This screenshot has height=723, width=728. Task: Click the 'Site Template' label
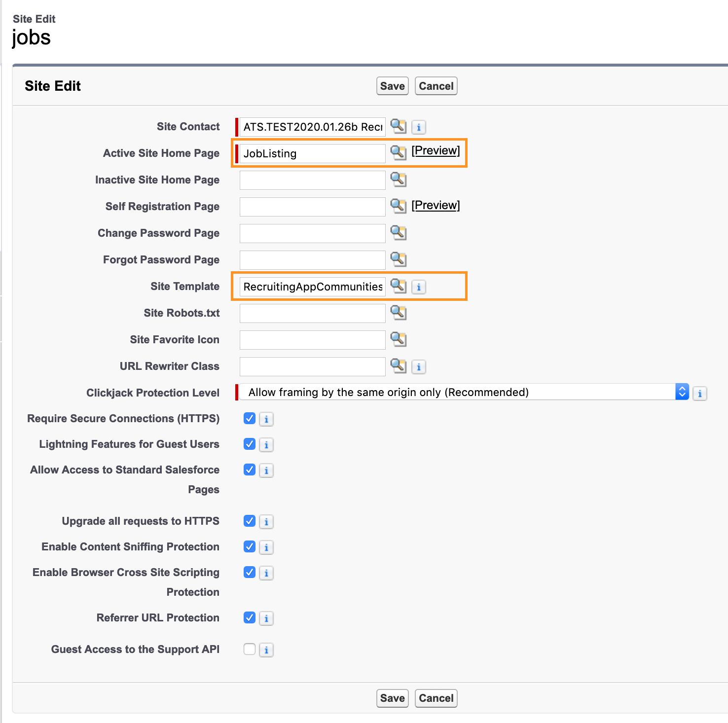click(x=185, y=286)
